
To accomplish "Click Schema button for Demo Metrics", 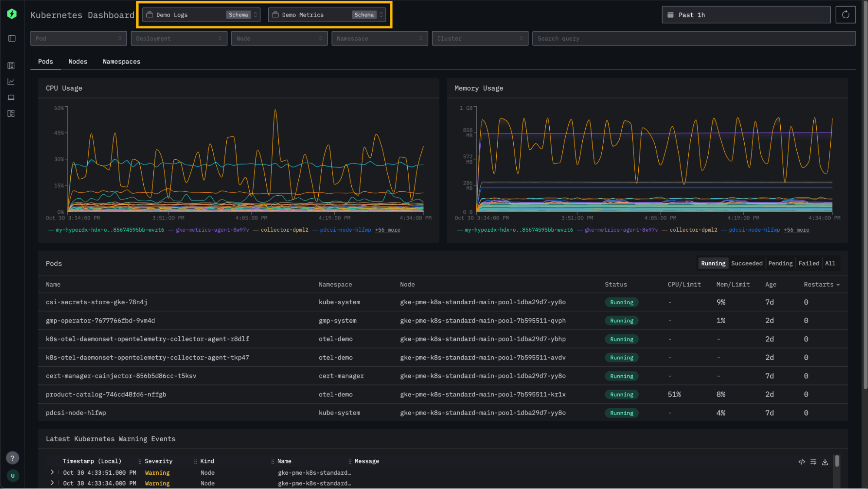I will click(364, 15).
